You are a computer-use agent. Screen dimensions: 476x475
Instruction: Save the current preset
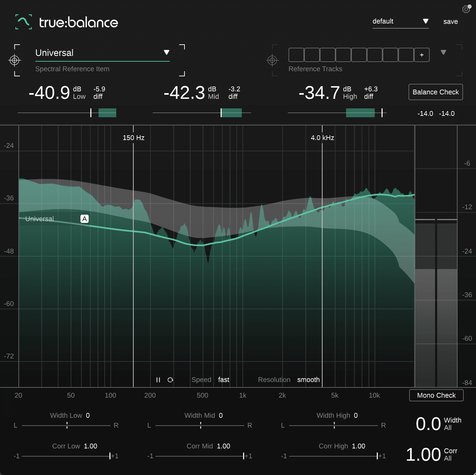pos(450,21)
